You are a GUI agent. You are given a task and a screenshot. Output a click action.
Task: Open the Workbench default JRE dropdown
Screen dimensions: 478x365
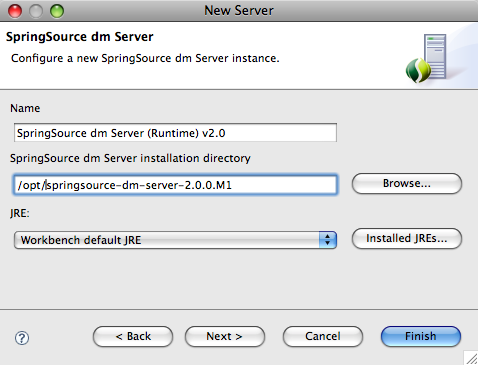175,240
